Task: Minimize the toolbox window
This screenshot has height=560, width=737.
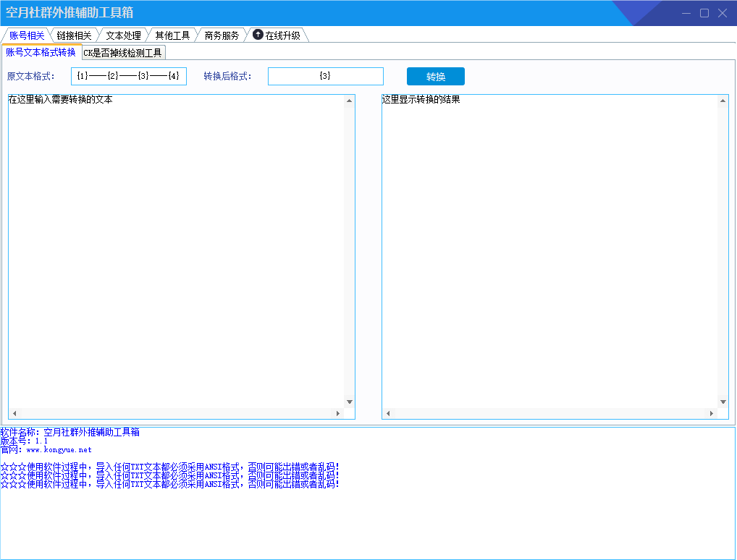Action: pyautogui.click(x=686, y=13)
